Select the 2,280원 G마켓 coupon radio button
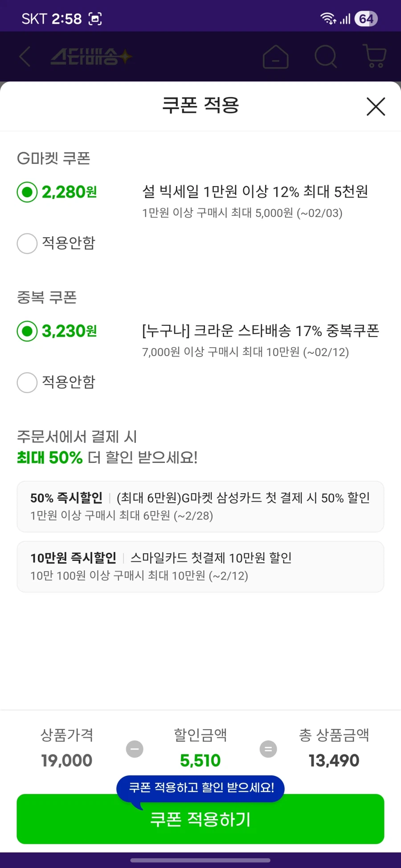The height and width of the screenshot is (868, 401). (x=27, y=192)
